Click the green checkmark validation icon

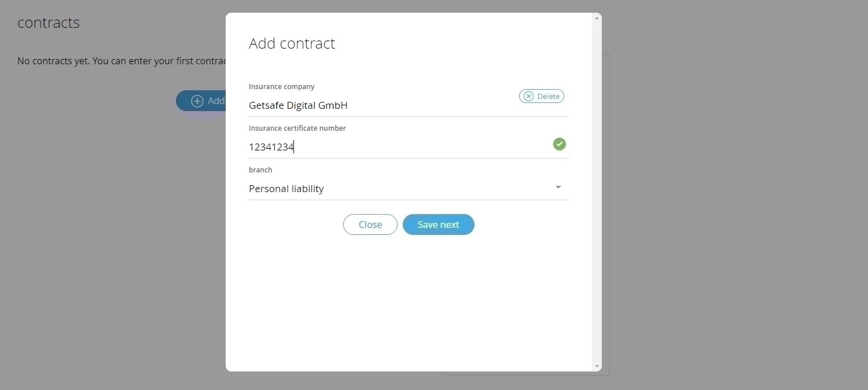click(560, 144)
